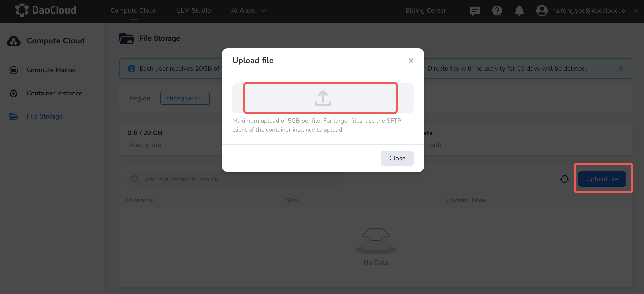The height and width of the screenshot is (294, 644).
Task: Open the account dropdown chevron
Action: (x=636, y=11)
